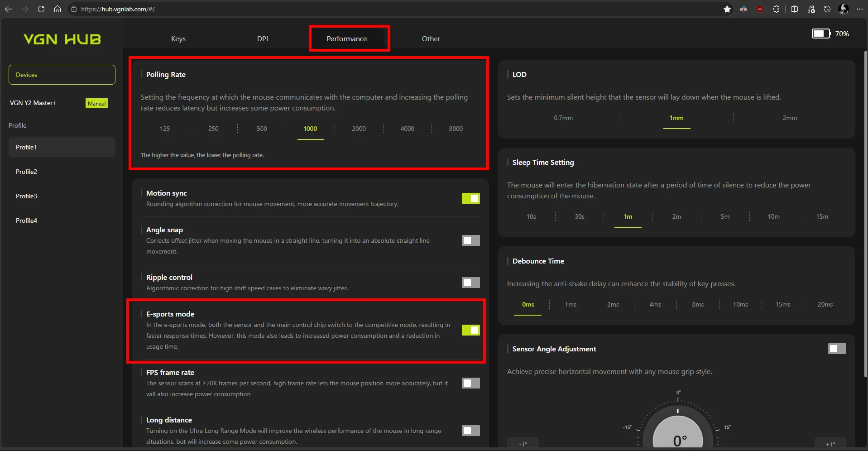Open the browser profile avatar
Viewport: 868px width, 451px height.
[844, 9]
